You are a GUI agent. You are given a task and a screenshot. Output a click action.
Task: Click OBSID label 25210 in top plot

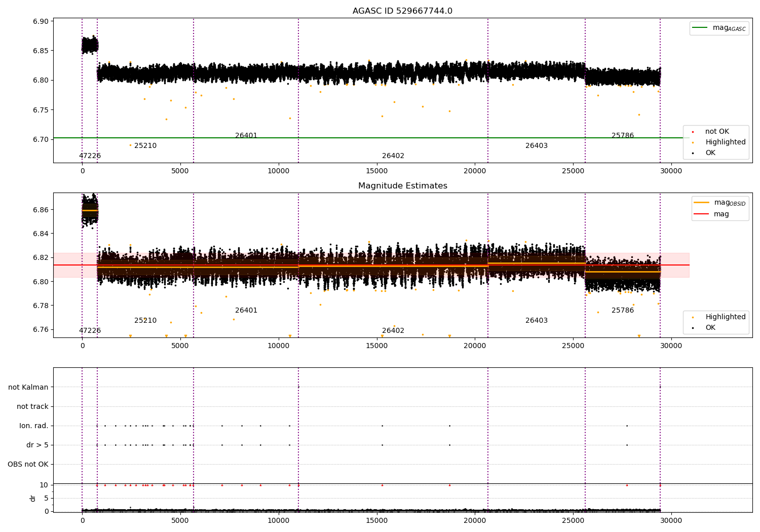point(145,146)
